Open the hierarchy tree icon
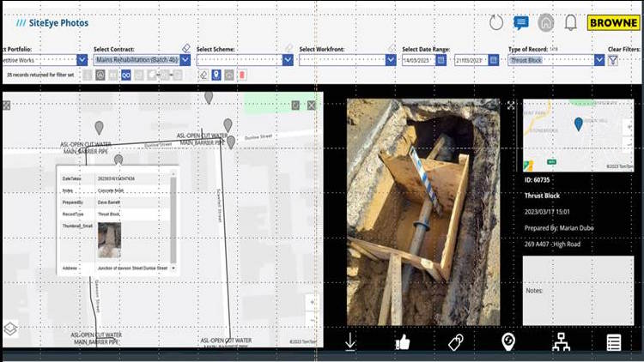Viewport: 644px width, 362px height. point(561,342)
